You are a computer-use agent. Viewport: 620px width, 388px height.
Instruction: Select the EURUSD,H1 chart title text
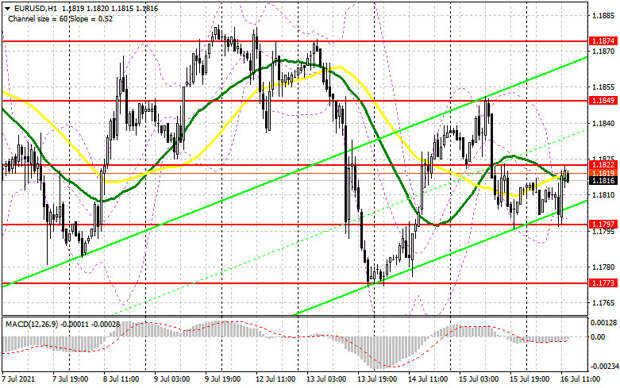click(36, 8)
